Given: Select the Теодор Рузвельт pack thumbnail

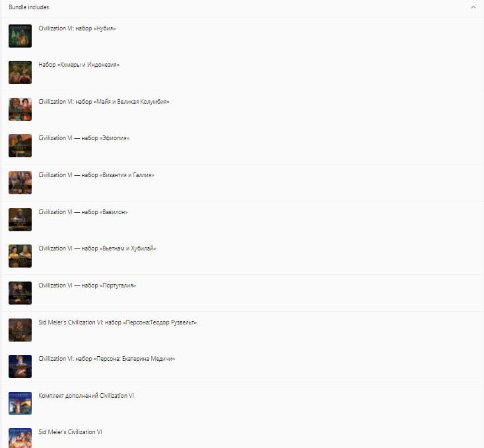Looking at the screenshot, I should (20, 330).
